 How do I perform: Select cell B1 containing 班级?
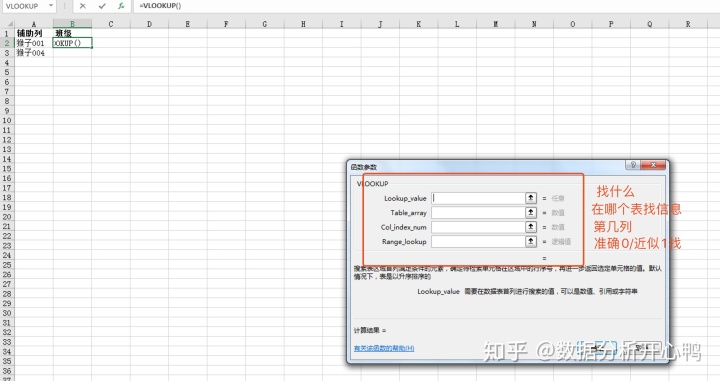72,33
